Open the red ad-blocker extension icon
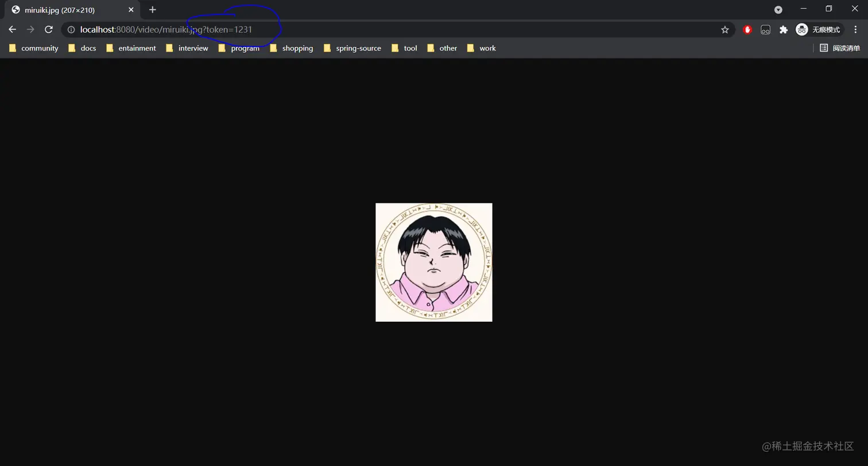Screen dimensions: 868x466 tap(747, 29)
